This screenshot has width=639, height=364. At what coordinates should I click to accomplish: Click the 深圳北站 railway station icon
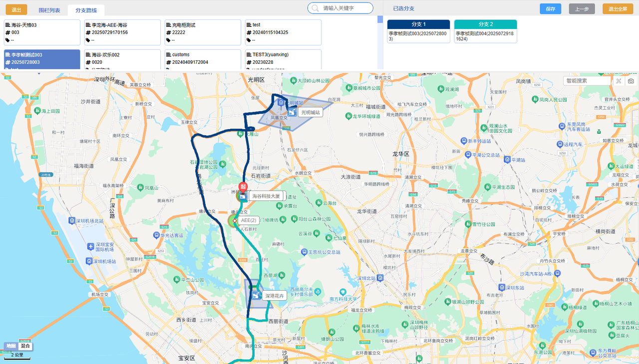point(380,278)
